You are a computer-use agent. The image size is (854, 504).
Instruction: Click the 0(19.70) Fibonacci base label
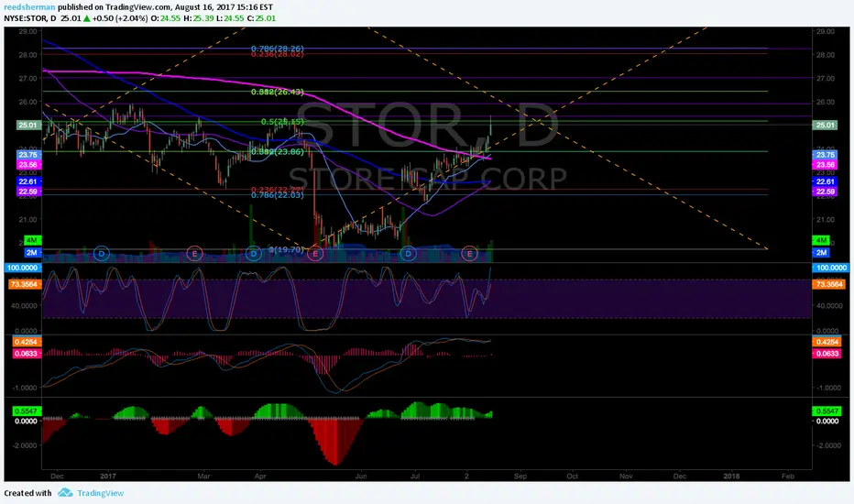point(287,249)
